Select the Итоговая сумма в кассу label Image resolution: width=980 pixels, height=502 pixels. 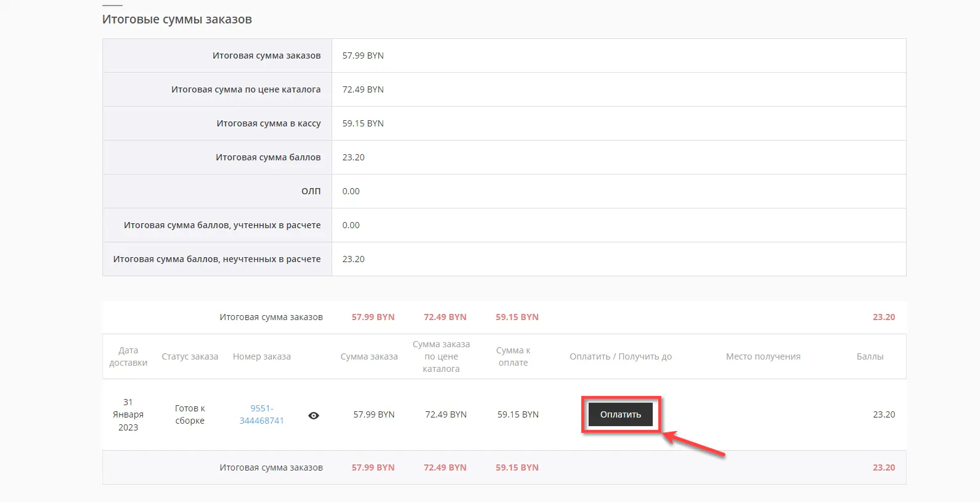pos(268,123)
